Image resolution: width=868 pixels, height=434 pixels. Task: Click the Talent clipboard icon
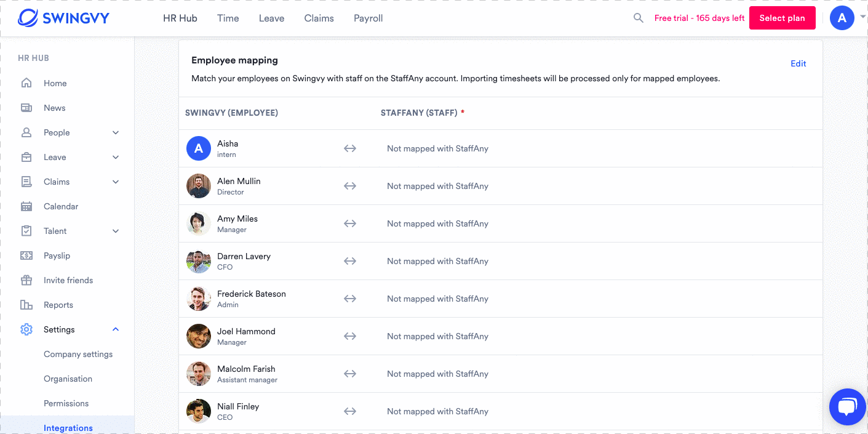click(x=26, y=231)
